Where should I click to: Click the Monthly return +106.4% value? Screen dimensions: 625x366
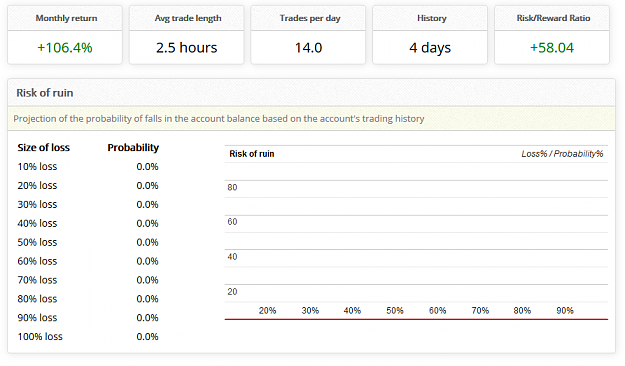tap(65, 48)
